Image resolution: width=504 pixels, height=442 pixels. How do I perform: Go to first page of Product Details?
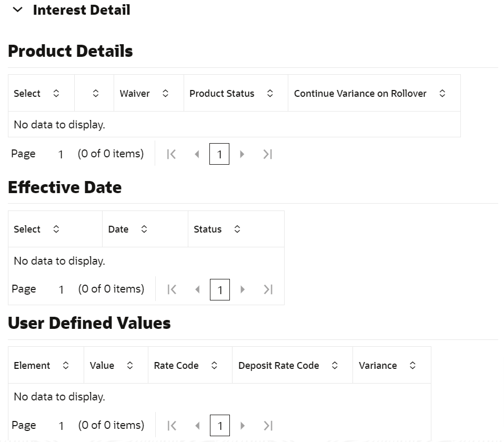click(x=171, y=154)
